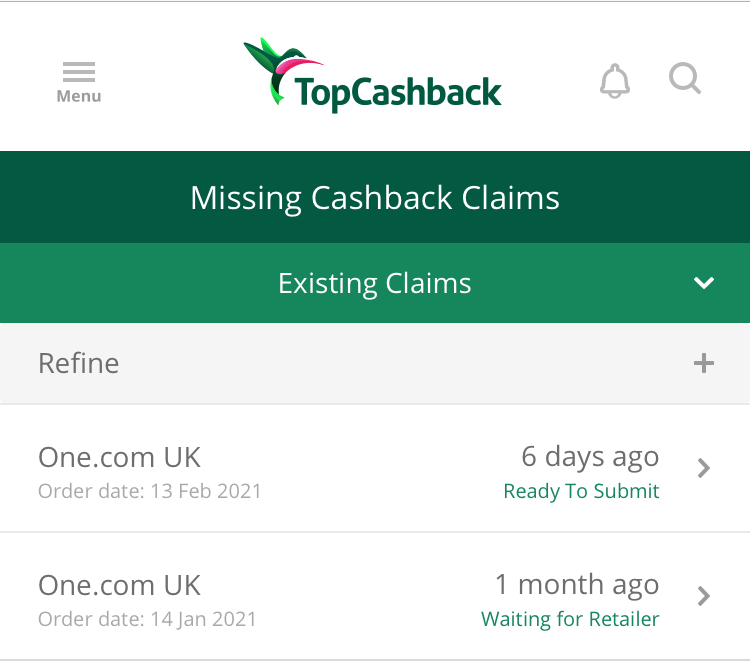This screenshot has width=750, height=661.
Task: Expand the Refine filter section
Action: (x=78, y=363)
